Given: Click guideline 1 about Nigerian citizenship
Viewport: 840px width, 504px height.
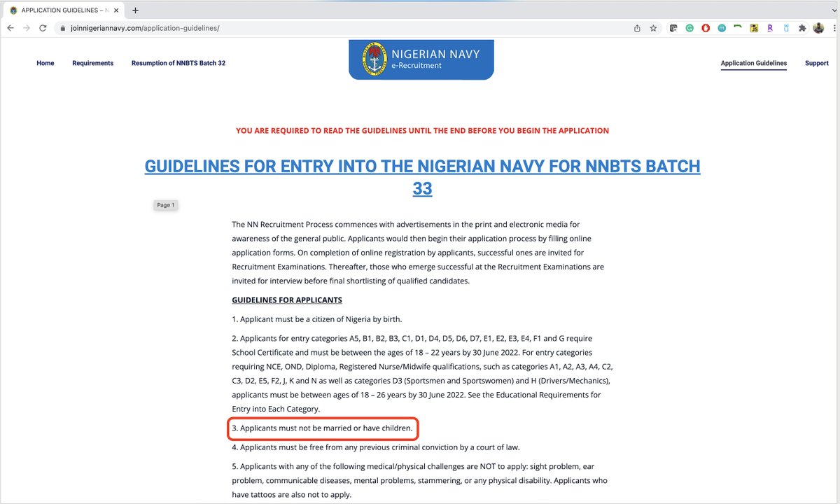Looking at the screenshot, I should coord(317,319).
